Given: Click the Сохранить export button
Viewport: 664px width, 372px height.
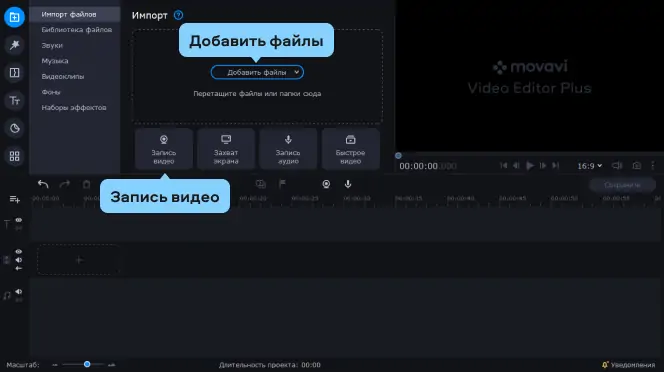Looking at the screenshot, I should 622,185.
